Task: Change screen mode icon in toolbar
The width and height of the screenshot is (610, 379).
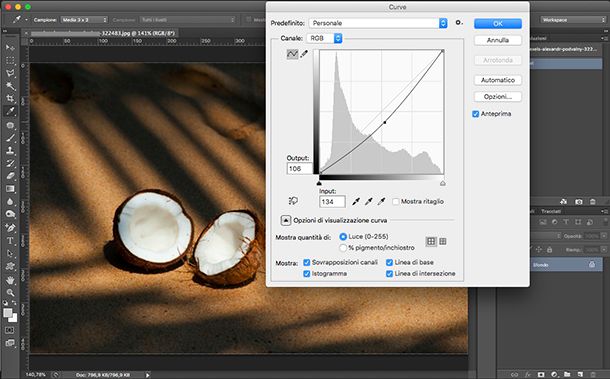Action: click(x=10, y=343)
